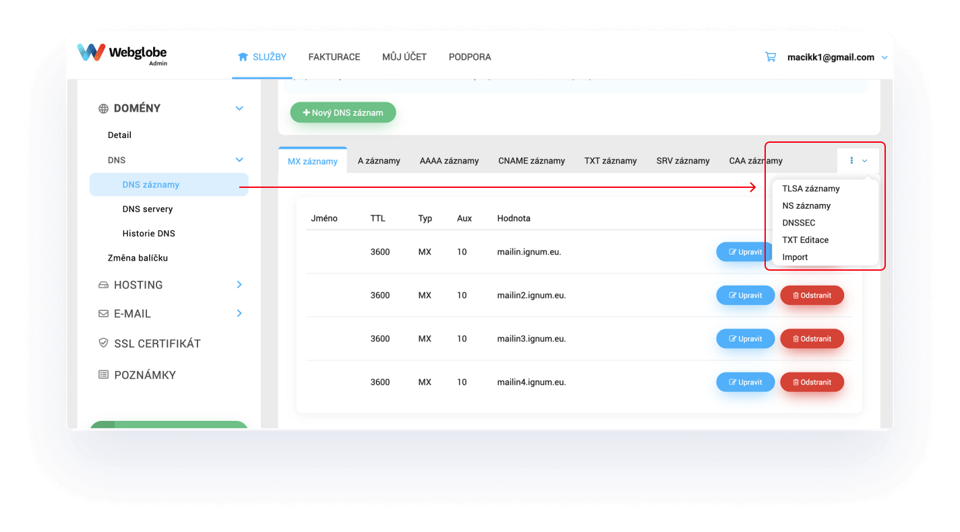Open the PODPORA top menu
Viewport: 960px width, 532px height.
point(470,57)
